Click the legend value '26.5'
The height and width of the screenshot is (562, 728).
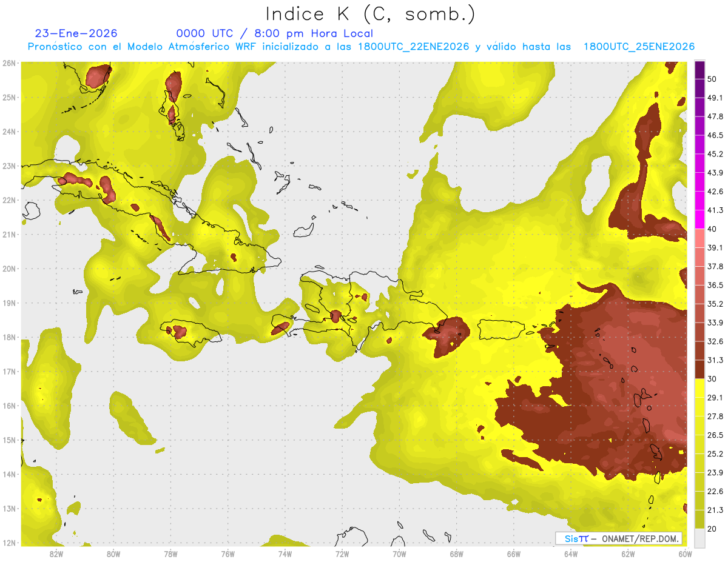(715, 435)
